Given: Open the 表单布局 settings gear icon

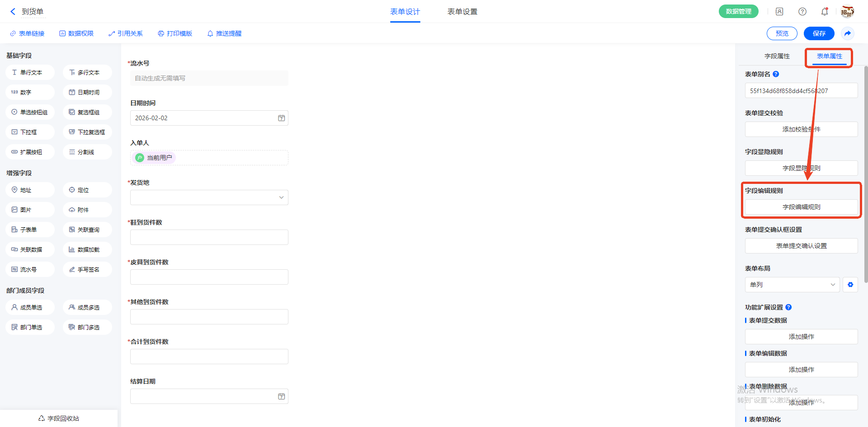Looking at the screenshot, I should pos(850,285).
